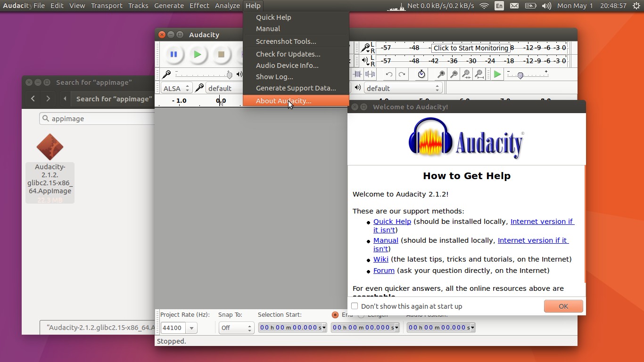Undo the last action
Screen dimensions: 644x362
pyautogui.click(x=389, y=74)
